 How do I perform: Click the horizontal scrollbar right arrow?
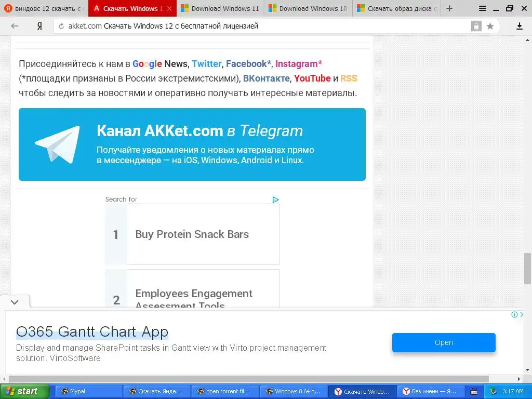tap(519, 379)
